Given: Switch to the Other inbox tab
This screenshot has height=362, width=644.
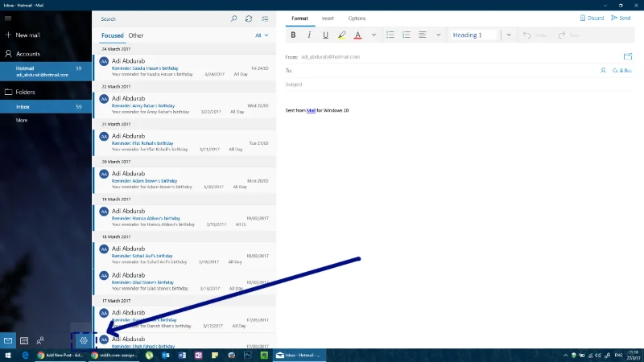Looking at the screenshot, I should pyautogui.click(x=136, y=35).
